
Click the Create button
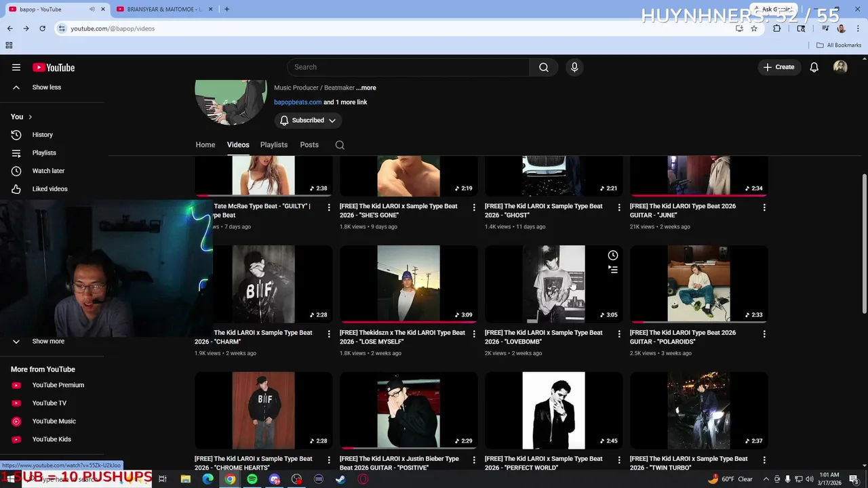coord(778,67)
